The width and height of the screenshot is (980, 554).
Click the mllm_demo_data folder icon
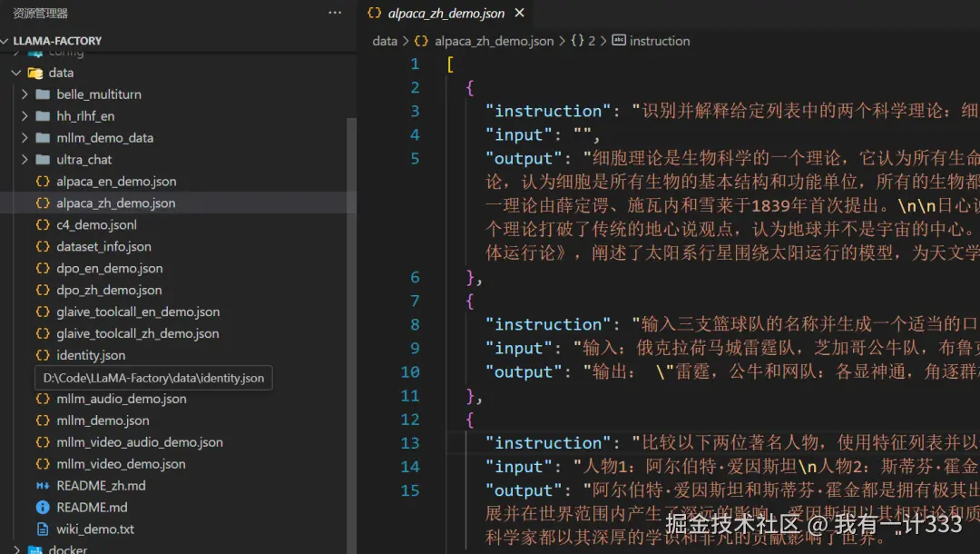click(43, 137)
